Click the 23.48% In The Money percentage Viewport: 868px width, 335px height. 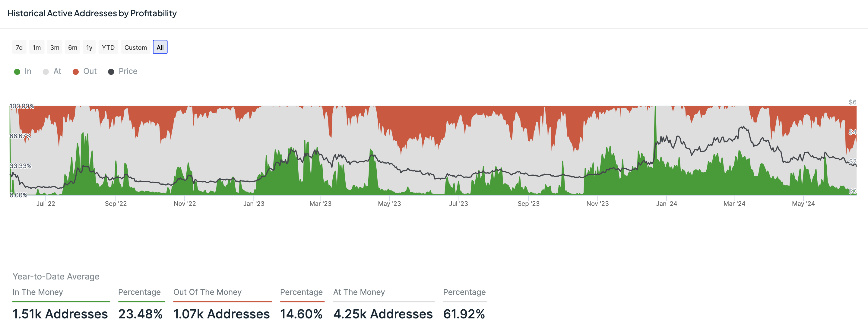pyautogui.click(x=141, y=314)
